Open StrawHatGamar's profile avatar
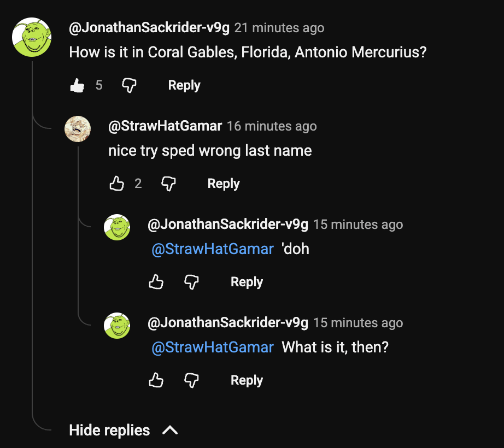The image size is (504, 448). click(78, 129)
